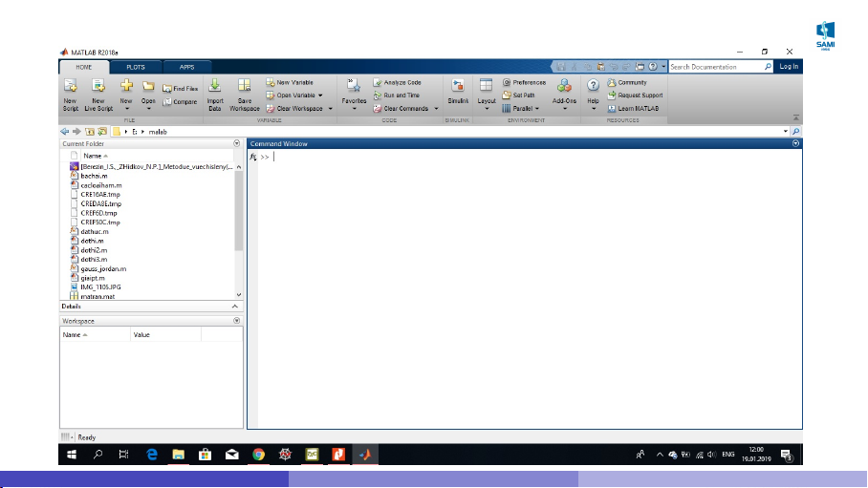Click the Log In button
This screenshot has height=488, width=868.
(x=789, y=67)
